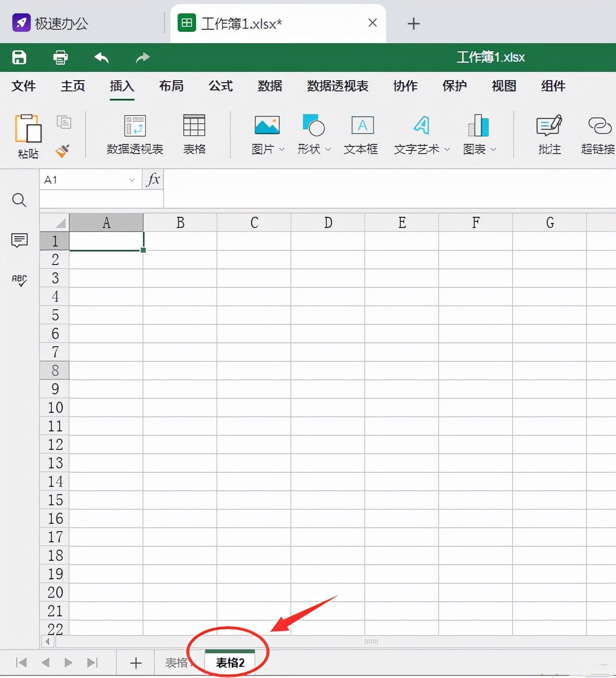Click the format painter brush icon

click(63, 150)
